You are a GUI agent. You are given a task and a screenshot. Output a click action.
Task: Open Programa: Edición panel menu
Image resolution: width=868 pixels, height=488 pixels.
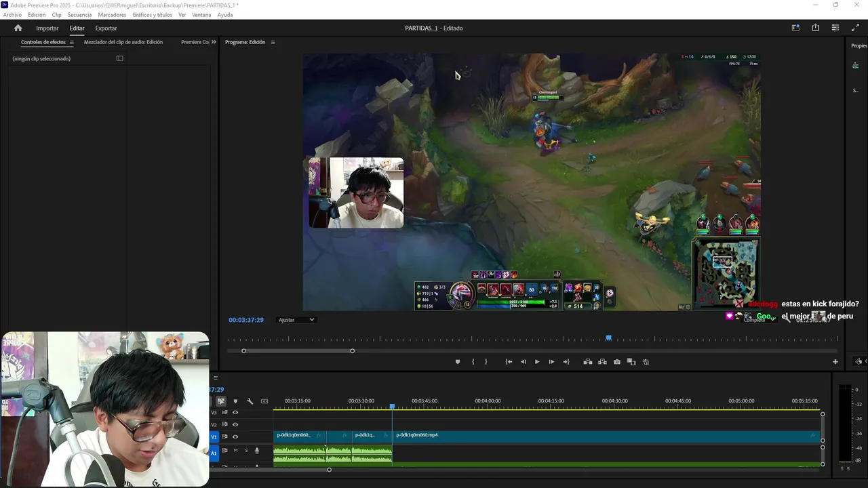[273, 42]
